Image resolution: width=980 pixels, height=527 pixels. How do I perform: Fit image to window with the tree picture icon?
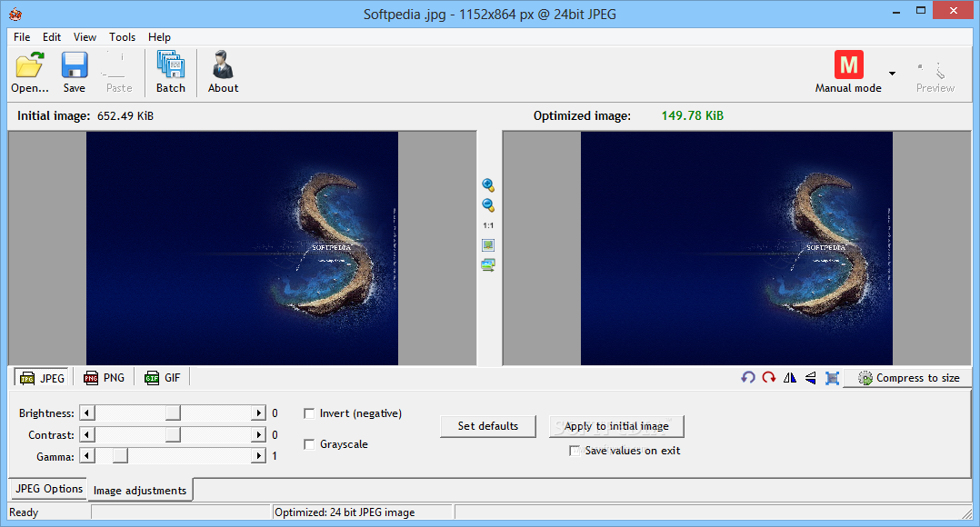pyautogui.click(x=488, y=244)
